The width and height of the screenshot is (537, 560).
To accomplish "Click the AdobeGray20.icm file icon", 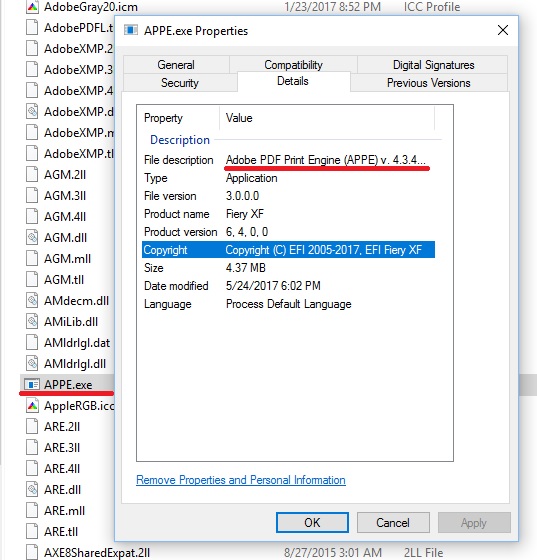I will tap(32, 6).
